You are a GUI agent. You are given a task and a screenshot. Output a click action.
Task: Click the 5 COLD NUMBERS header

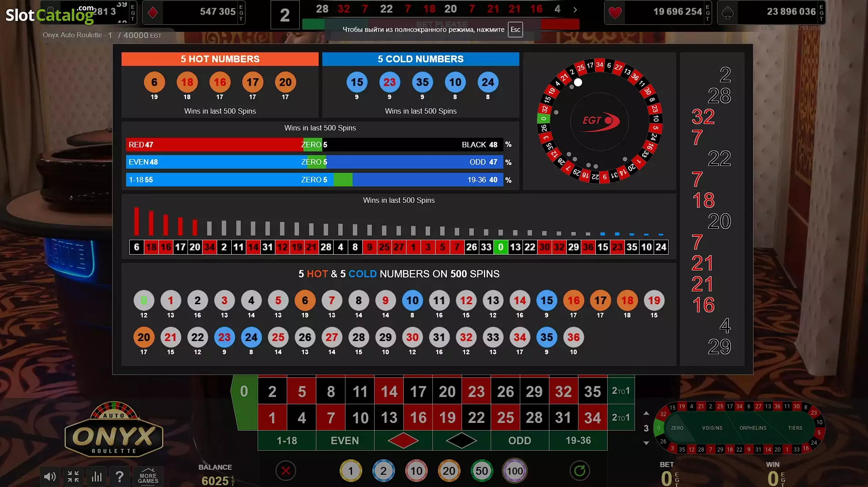point(421,59)
